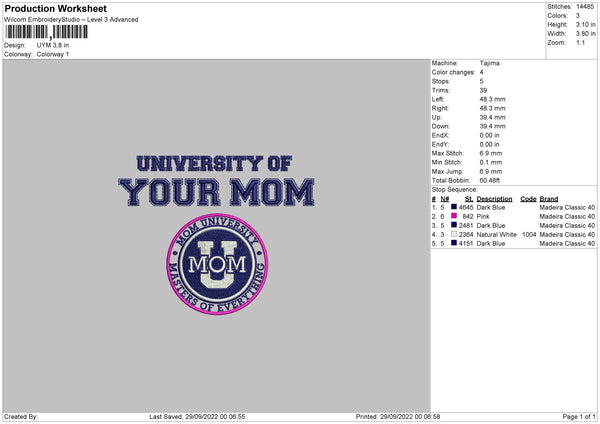Click thread number '4151' in row 5

point(466,243)
